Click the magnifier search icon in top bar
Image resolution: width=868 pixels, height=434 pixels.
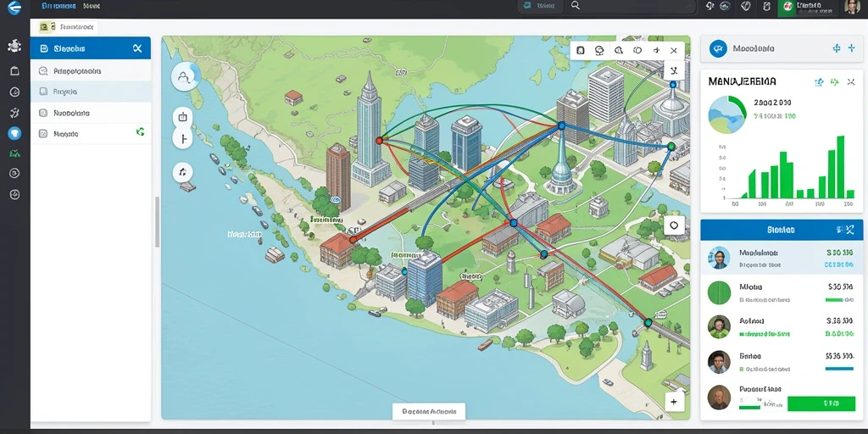tap(576, 6)
